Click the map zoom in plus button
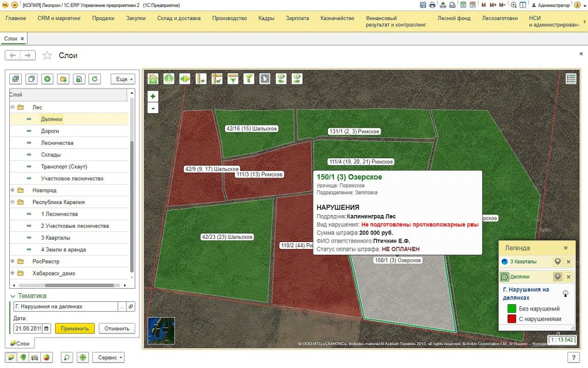This screenshot has height=368, width=588. click(153, 96)
